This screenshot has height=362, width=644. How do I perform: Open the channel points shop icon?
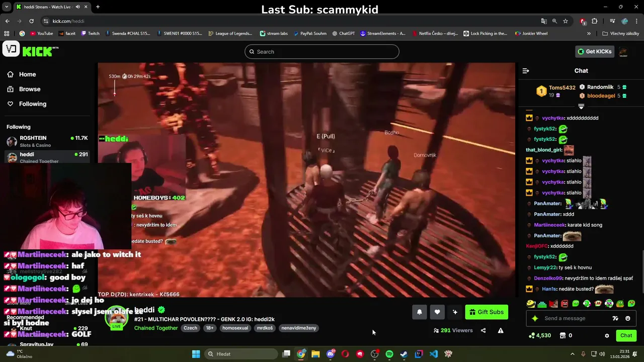(562, 335)
